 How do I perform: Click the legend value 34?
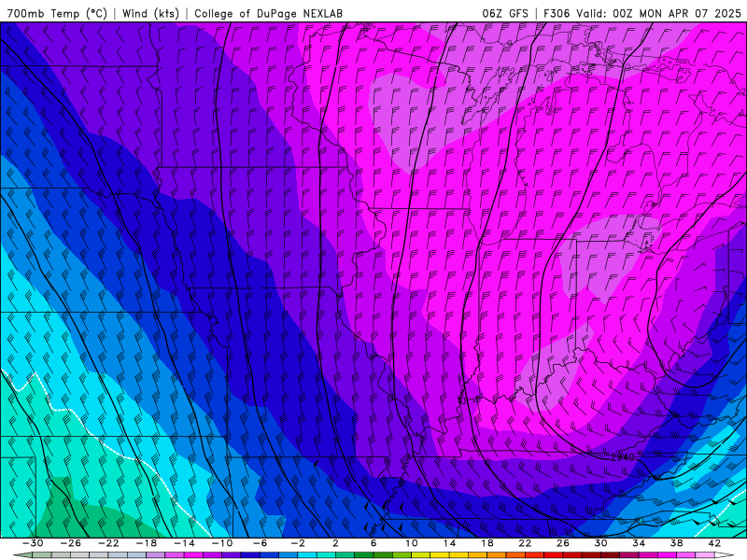click(x=639, y=543)
